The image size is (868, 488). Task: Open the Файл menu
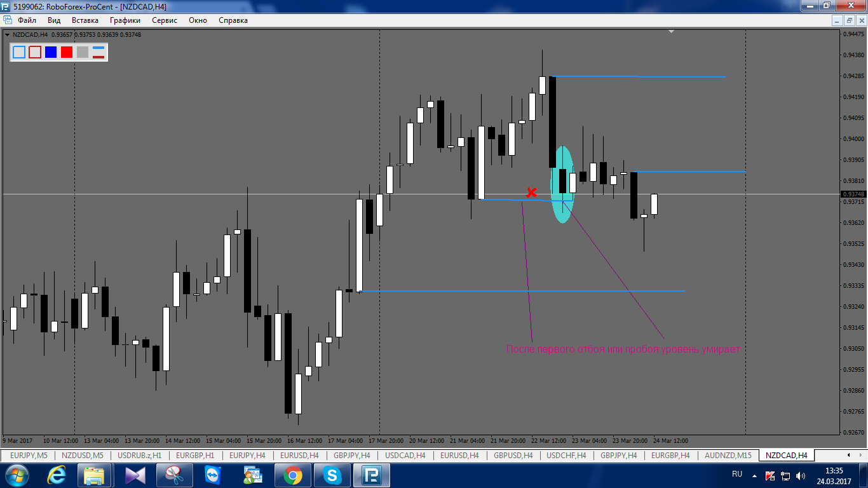(x=27, y=20)
